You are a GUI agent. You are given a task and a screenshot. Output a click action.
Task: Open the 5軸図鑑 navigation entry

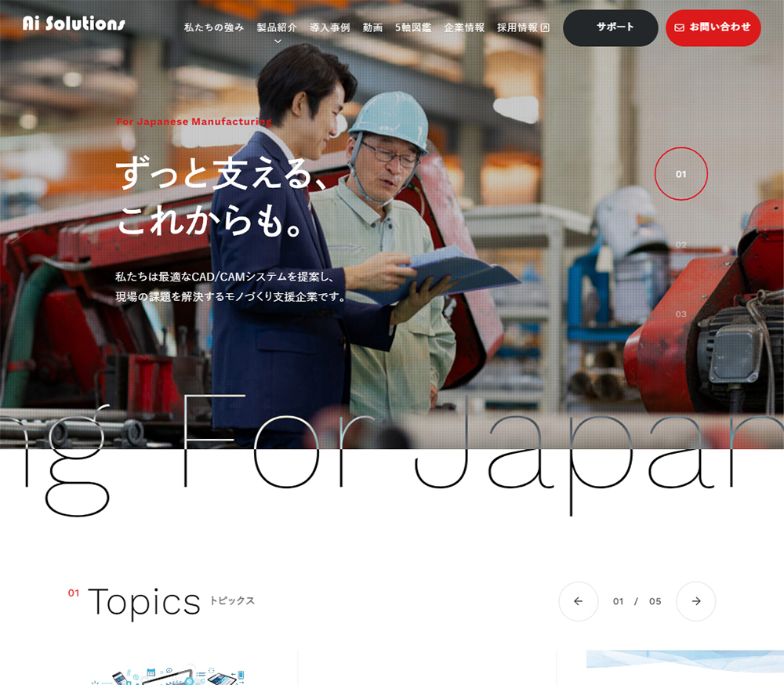(414, 26)
